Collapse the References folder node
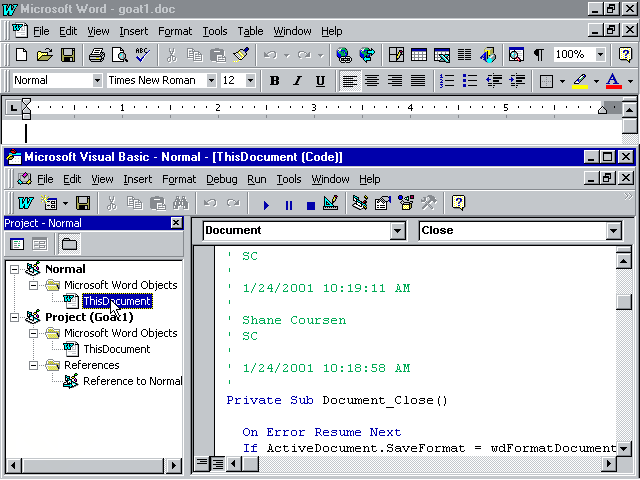The height and width of the screenshot is (480, 640). [33, 365]
